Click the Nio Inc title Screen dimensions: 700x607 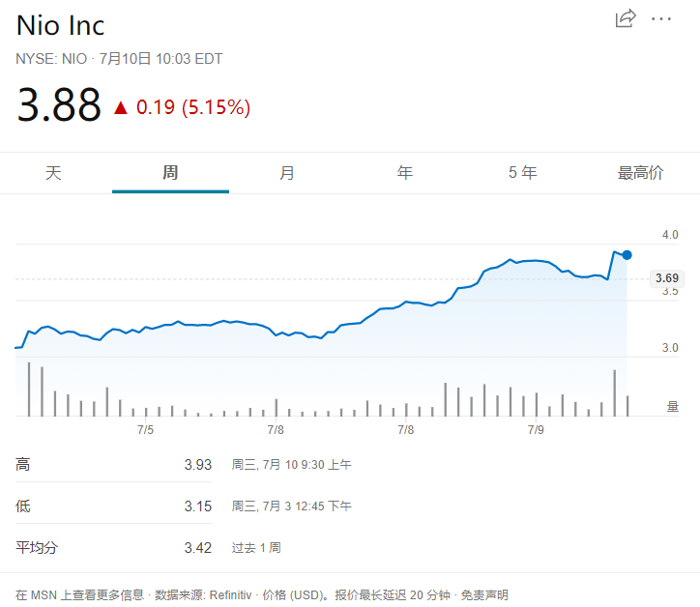60,25
